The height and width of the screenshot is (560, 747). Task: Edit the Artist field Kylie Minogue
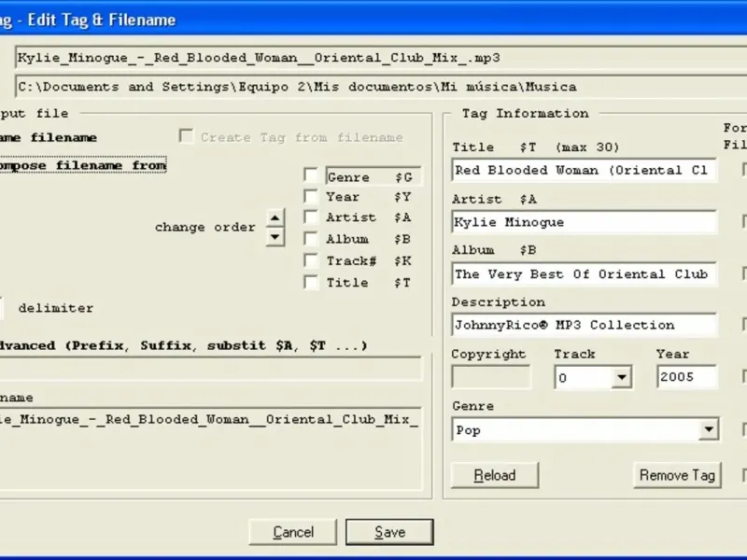click(x=585, y=222)
